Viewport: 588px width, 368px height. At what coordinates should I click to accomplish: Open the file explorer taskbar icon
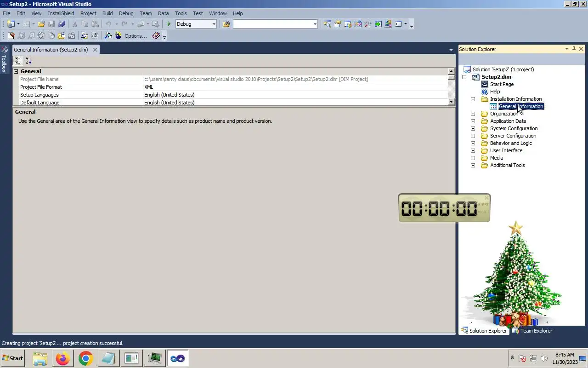pos(40,358)
